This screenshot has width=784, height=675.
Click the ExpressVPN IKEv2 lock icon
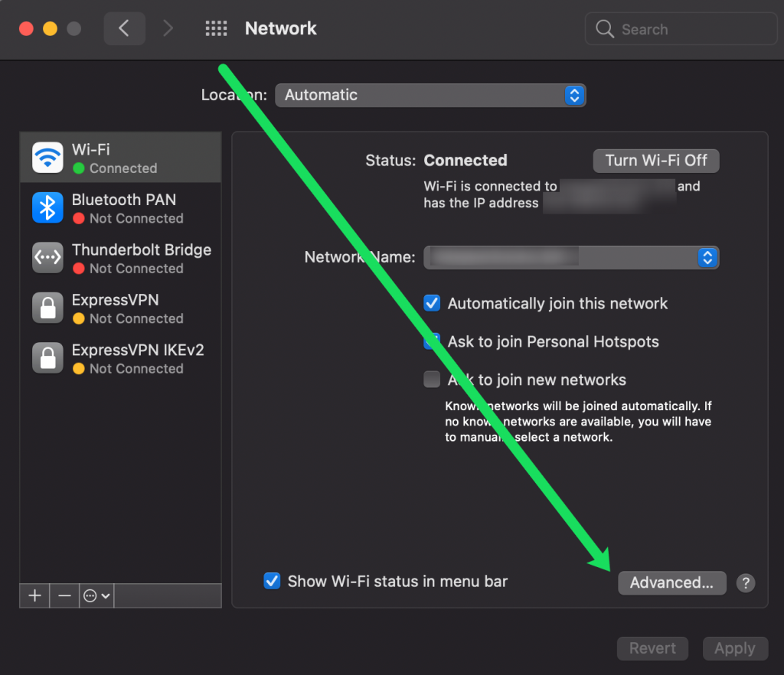click(x=47, y=358)
